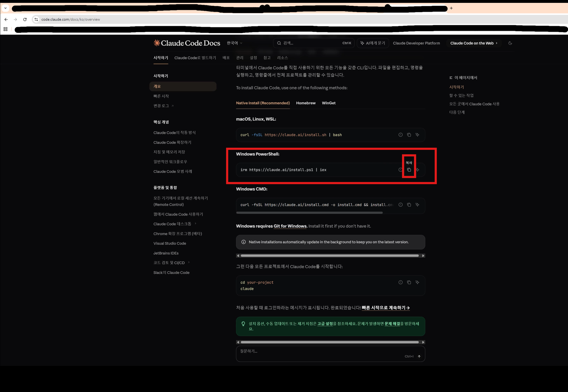Copy the cd your-project code block

tap(409, 282)
